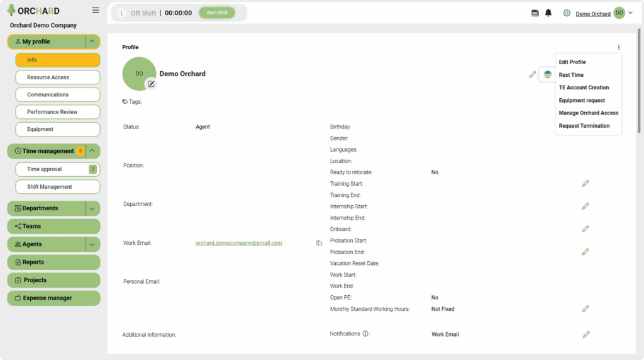Click the page vertical scrollbar
Screen dimensions: 644x360
[639, 81]
